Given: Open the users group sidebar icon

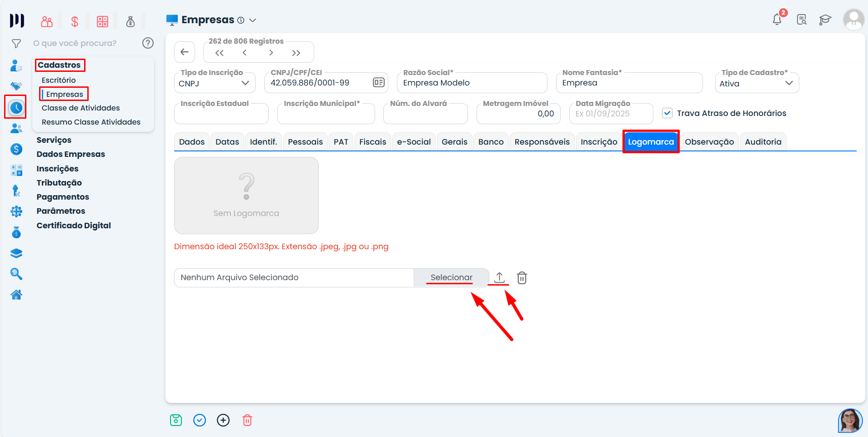Looking at the screenshot, I should pyautogui.click(x=16, y=129).
